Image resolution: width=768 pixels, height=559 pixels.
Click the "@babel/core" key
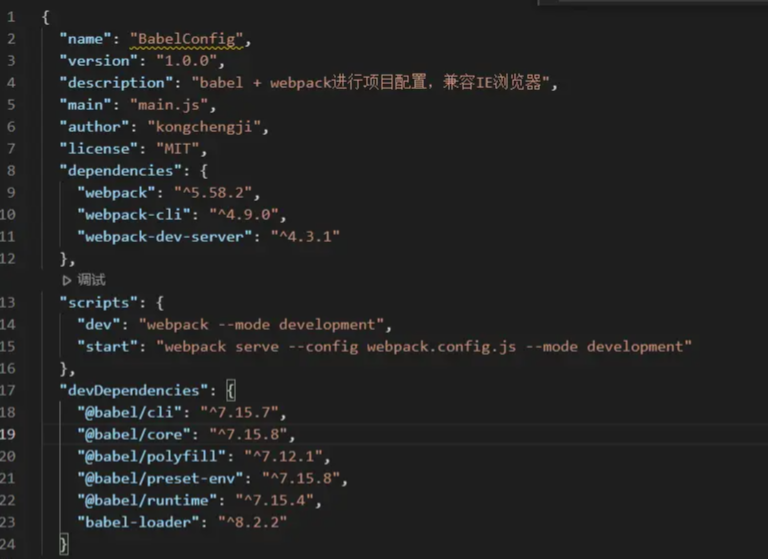click(134, 435)
